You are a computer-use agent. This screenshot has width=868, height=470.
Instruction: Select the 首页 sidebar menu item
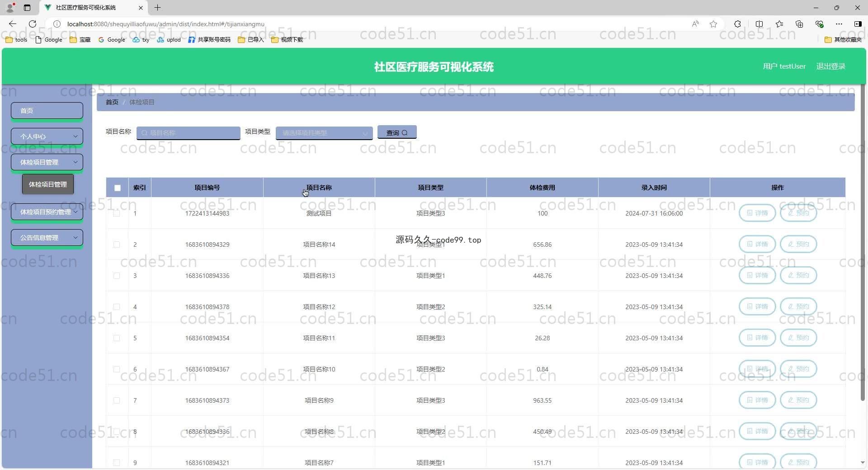[x=47, y=111]
